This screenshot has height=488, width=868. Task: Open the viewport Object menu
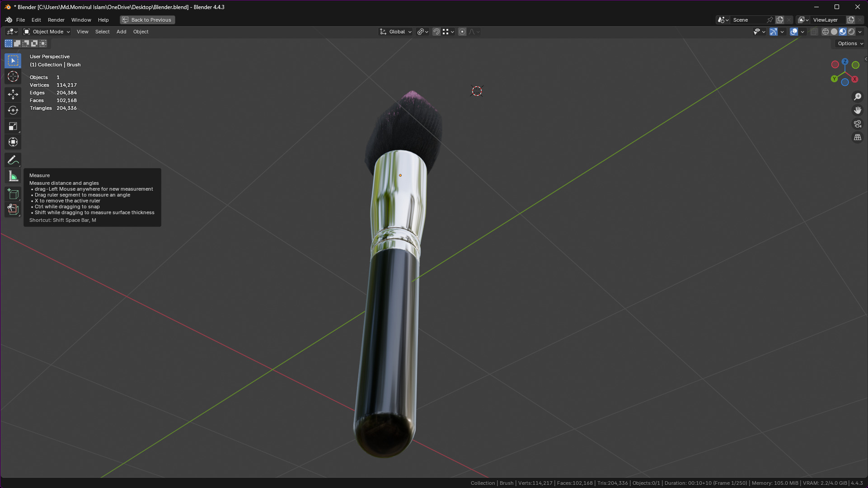pos(141,32)
